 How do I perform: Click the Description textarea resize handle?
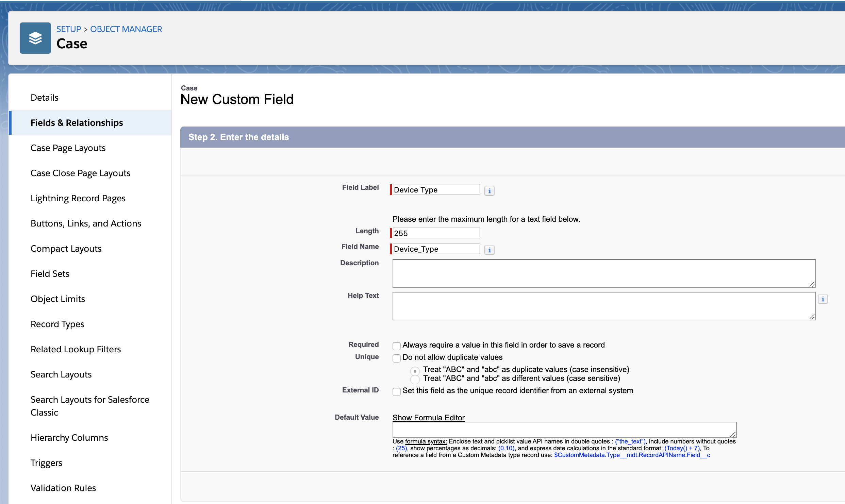812,284
